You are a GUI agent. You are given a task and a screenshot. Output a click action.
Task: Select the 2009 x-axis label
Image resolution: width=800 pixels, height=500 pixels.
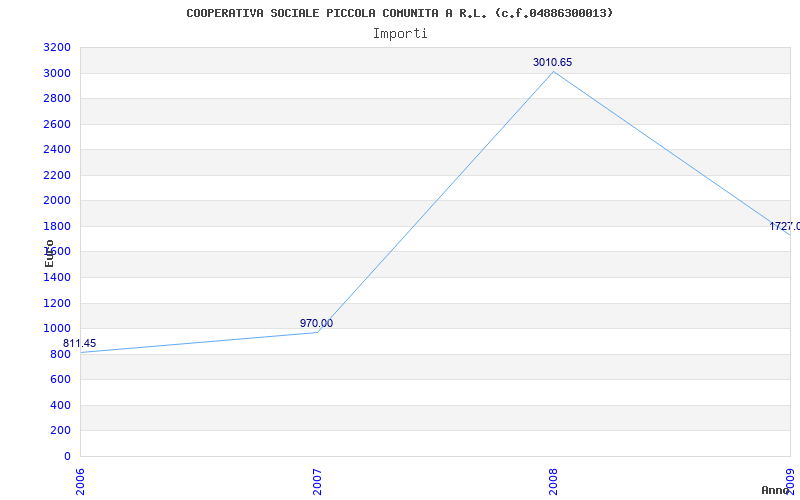point(790,482)
